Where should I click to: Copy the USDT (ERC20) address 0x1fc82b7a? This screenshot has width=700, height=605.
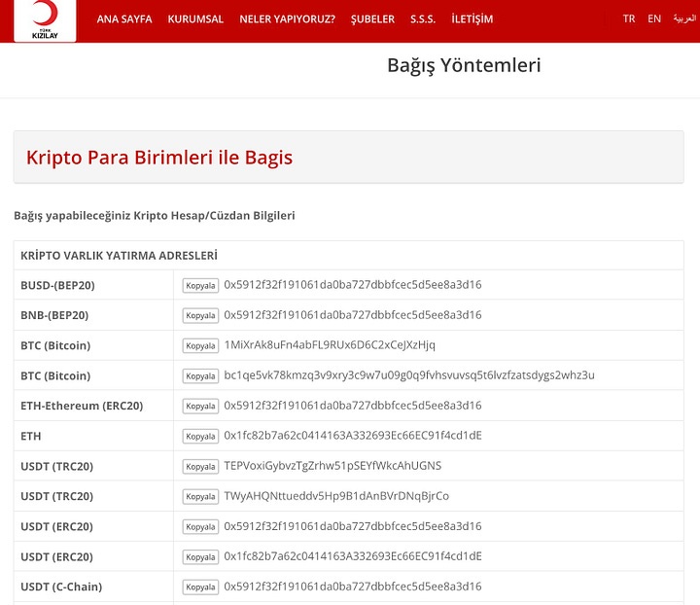200,557
